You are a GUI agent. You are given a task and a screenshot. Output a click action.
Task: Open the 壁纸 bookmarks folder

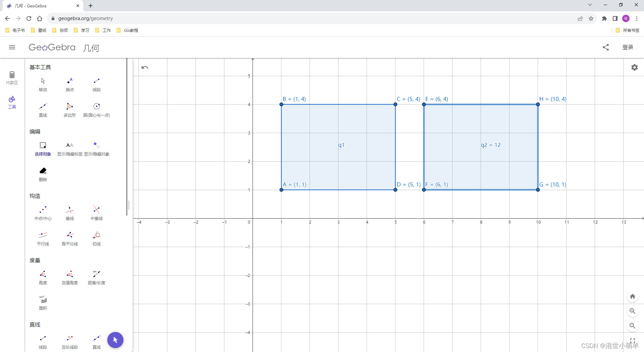tap(39, 30)
